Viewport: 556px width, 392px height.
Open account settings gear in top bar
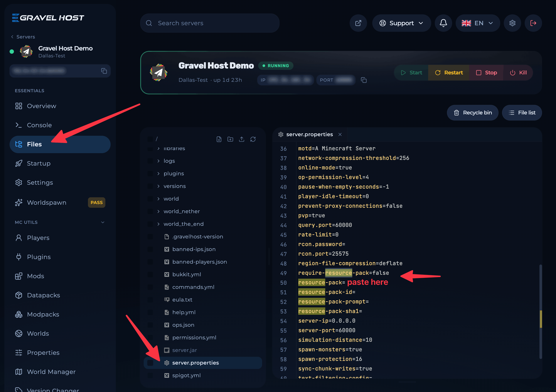pos(512,23)
